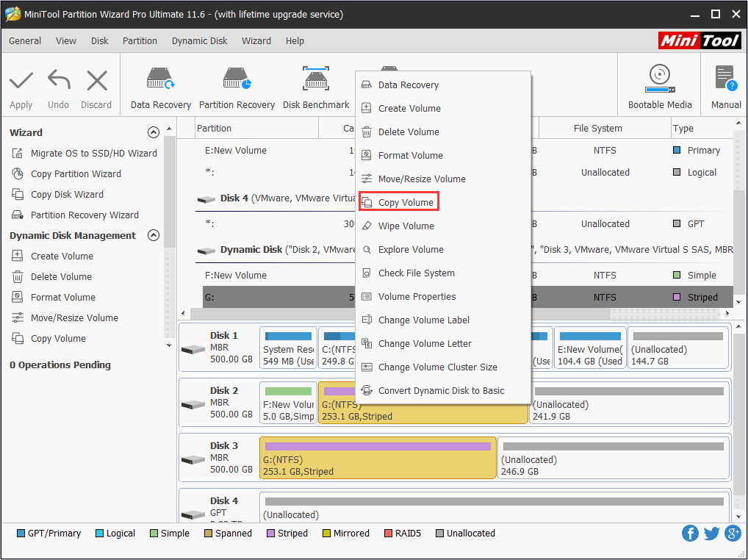Image resolution: width=748 pixels, height=560 pixels.
Task: Start Copy Partition Wizard
Action: (66, 173)
